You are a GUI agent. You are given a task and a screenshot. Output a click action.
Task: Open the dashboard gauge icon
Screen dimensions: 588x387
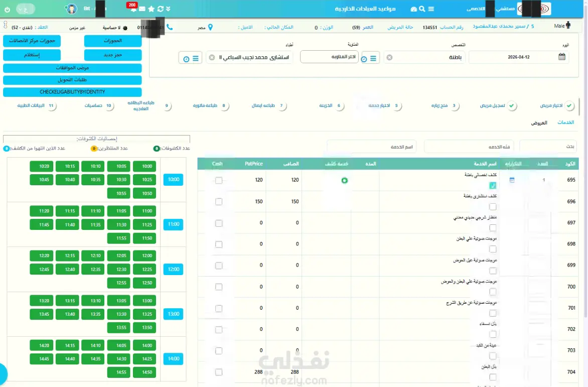pos(413,9)
